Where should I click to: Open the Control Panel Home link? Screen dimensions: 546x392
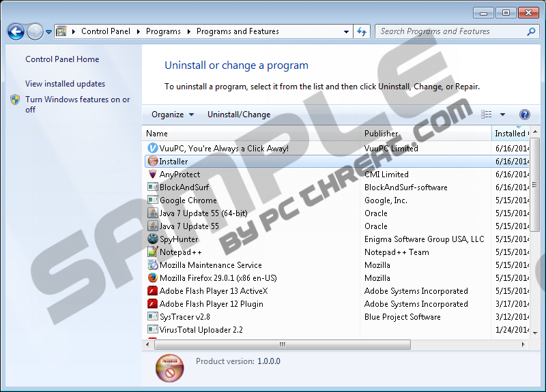(62, 59)
